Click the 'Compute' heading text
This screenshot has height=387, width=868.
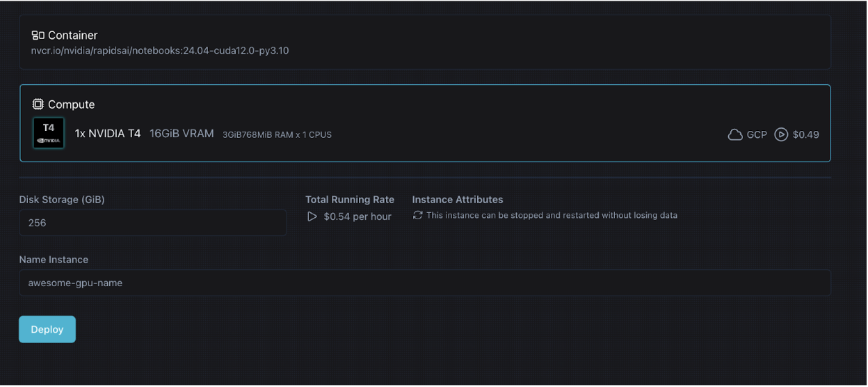71,104
